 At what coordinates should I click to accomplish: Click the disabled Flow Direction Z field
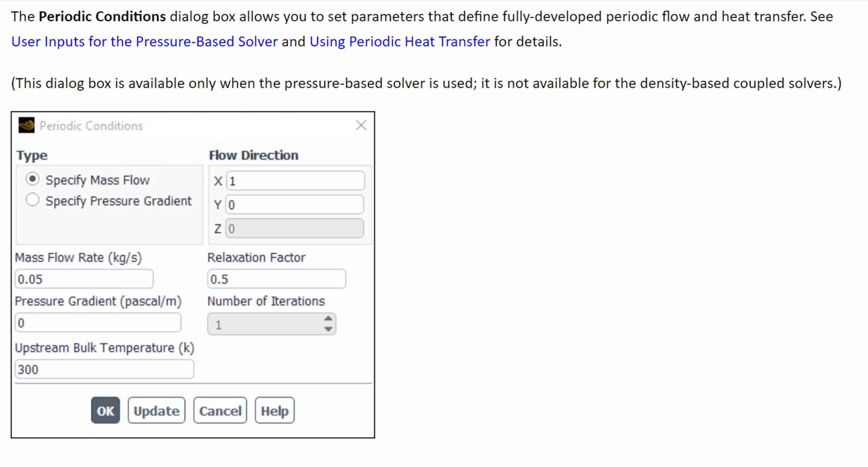tap(294, 229)
